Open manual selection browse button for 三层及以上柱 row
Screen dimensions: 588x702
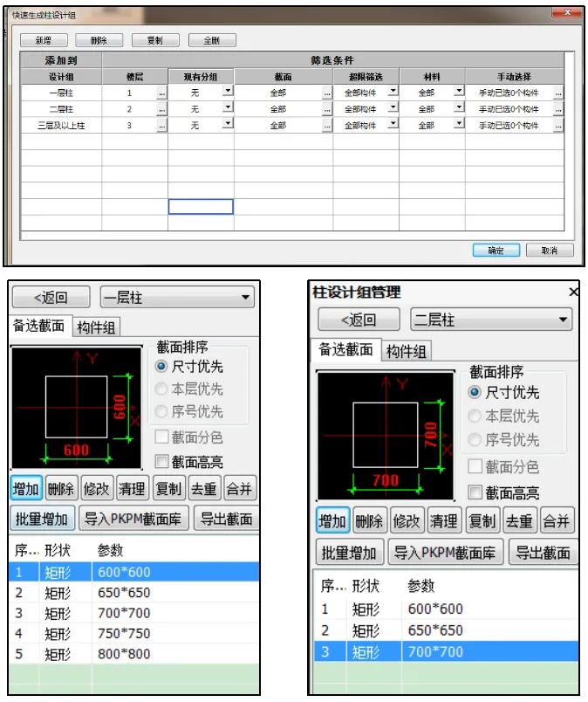[558, 126]
